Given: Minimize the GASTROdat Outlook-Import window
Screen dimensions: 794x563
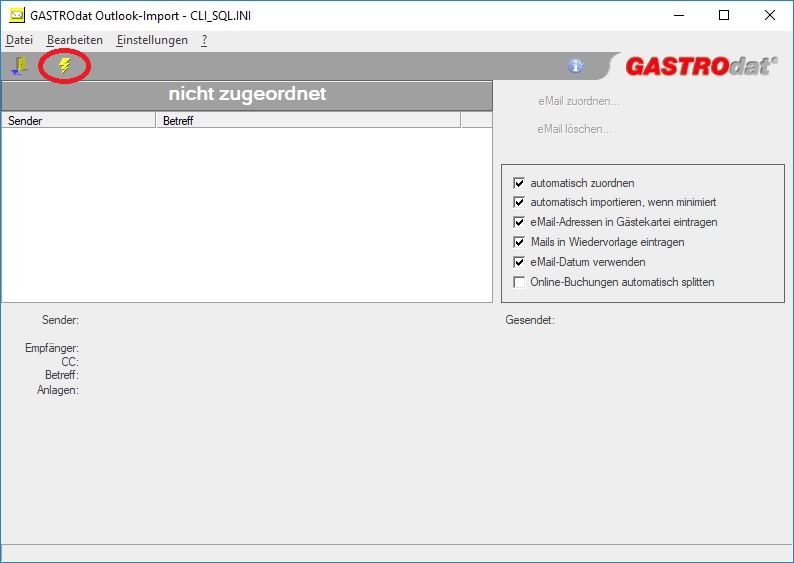Looking at the screenshot, I should [x=679, y=15].
